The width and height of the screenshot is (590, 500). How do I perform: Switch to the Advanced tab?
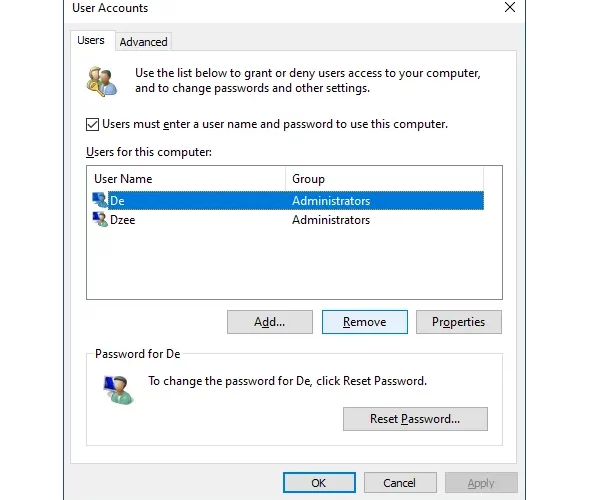pyautogui.click(x=143, y=42)
